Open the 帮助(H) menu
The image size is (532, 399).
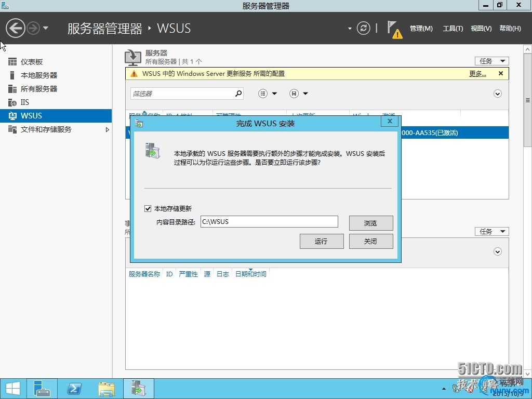(510, 29)
